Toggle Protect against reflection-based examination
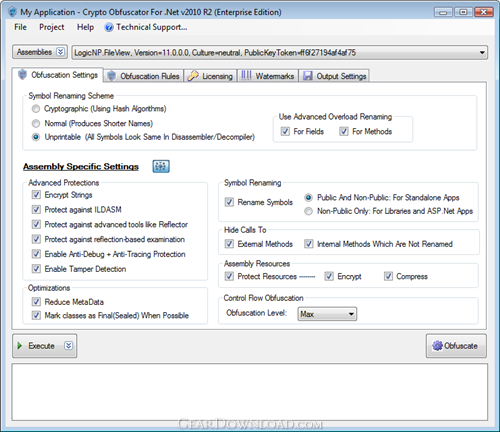This screenshot has width=500, height=432. click(36, 239)
